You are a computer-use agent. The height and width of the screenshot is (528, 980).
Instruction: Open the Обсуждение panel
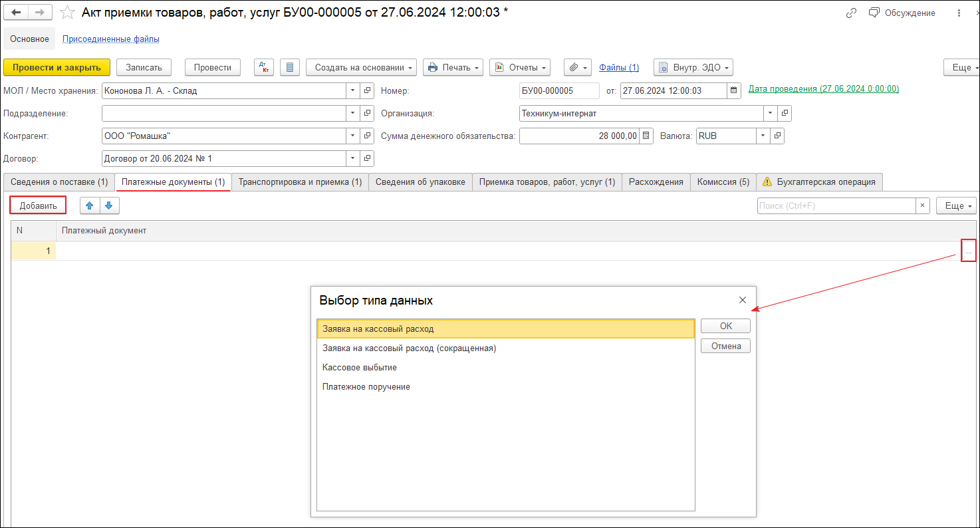click(902, 13)
